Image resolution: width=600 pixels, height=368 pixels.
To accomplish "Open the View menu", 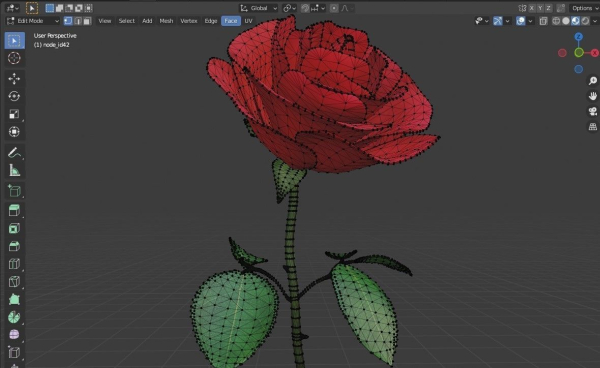I will (104, 21).
